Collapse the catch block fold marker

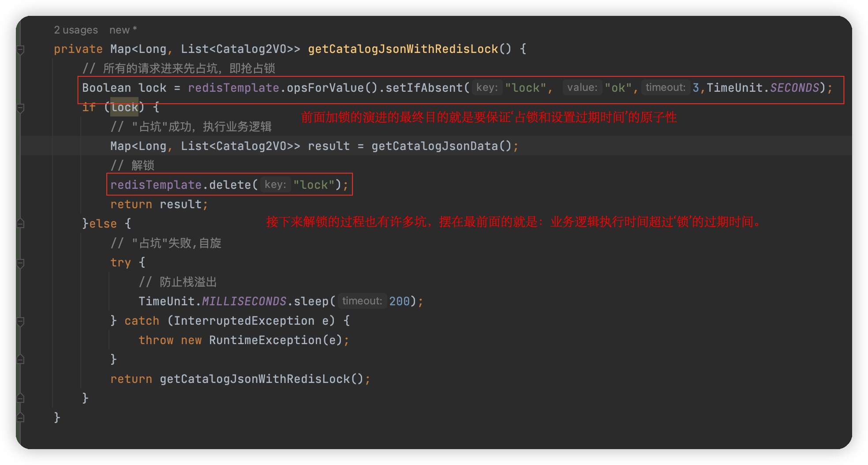[x=21, y=321]
